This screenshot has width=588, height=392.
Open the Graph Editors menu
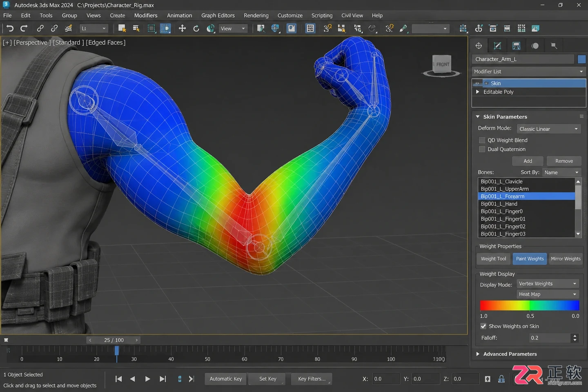click(218, 16)
